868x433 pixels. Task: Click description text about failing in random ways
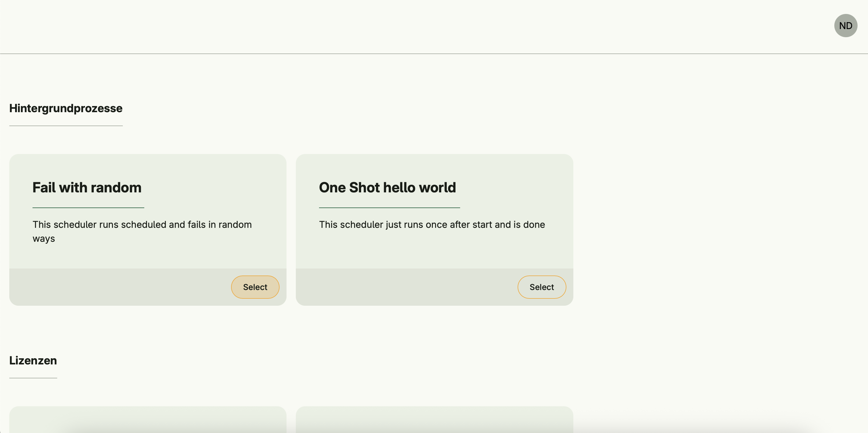pyautogui.click(x=142, y=225)
